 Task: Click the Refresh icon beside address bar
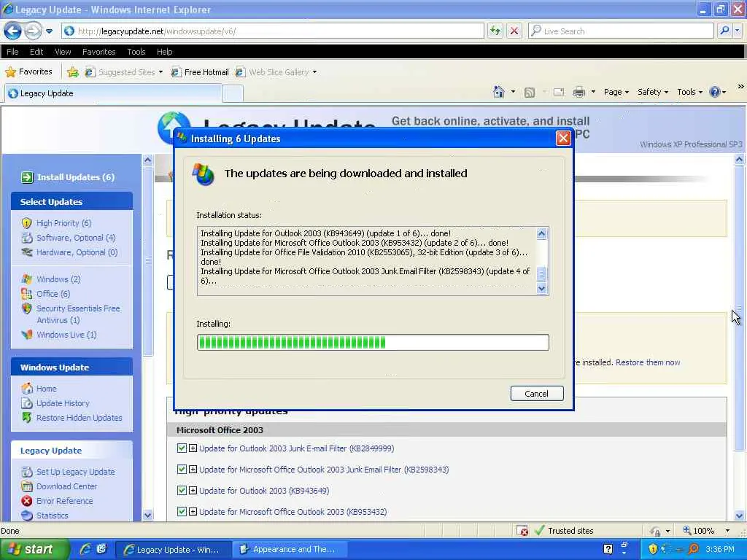(495, 31)
